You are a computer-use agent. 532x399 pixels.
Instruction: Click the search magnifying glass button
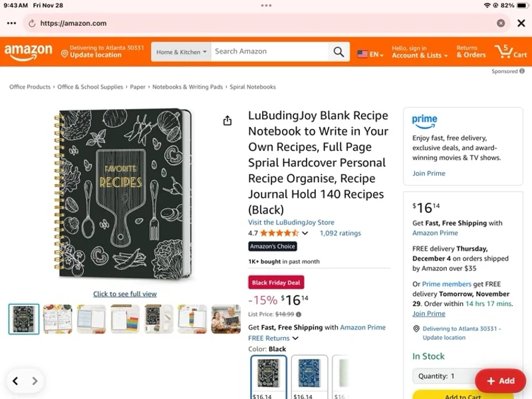pyautogui.click(x=338, y=52)
